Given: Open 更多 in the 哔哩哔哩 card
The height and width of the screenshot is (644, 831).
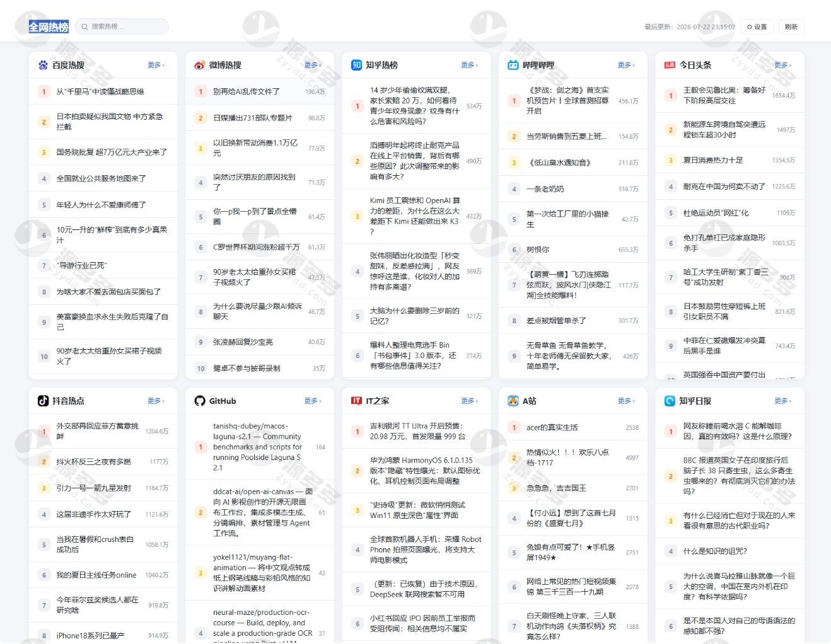Looking at the screenshot, I should (x=626, y=65).
